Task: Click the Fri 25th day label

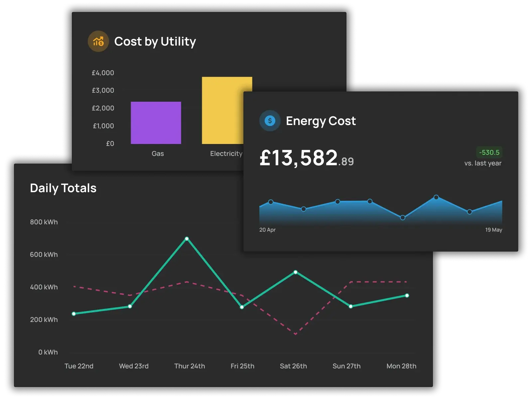Action: coord(242,366)
